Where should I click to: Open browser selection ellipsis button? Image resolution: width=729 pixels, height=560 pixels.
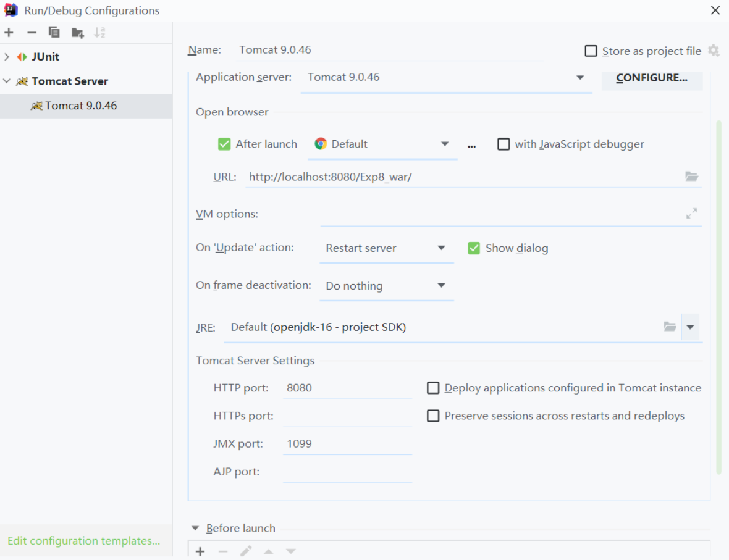pyautogui.click(x=472, y=145)
